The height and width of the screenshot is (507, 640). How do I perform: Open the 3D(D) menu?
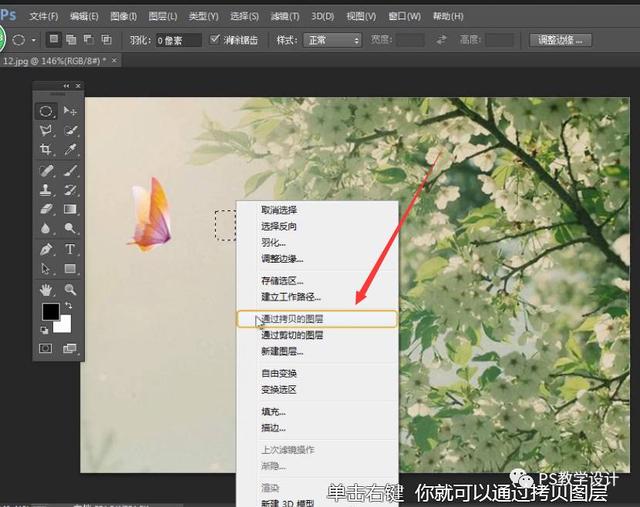click(x=322, y=16)
